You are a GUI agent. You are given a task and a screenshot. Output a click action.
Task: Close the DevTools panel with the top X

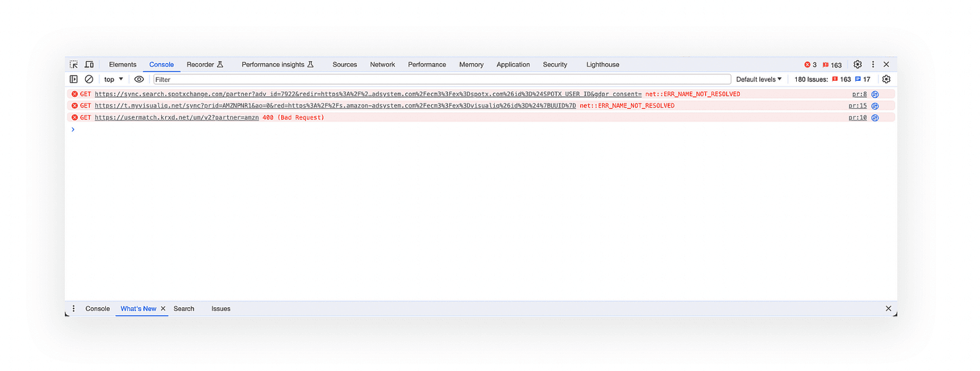pos(886,64)
